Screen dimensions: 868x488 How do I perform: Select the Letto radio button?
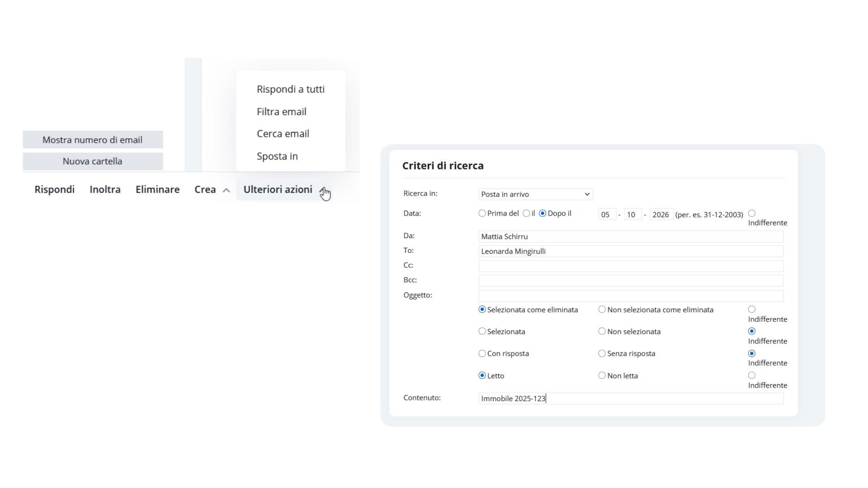pyautogui.click(x=482, y=375)
